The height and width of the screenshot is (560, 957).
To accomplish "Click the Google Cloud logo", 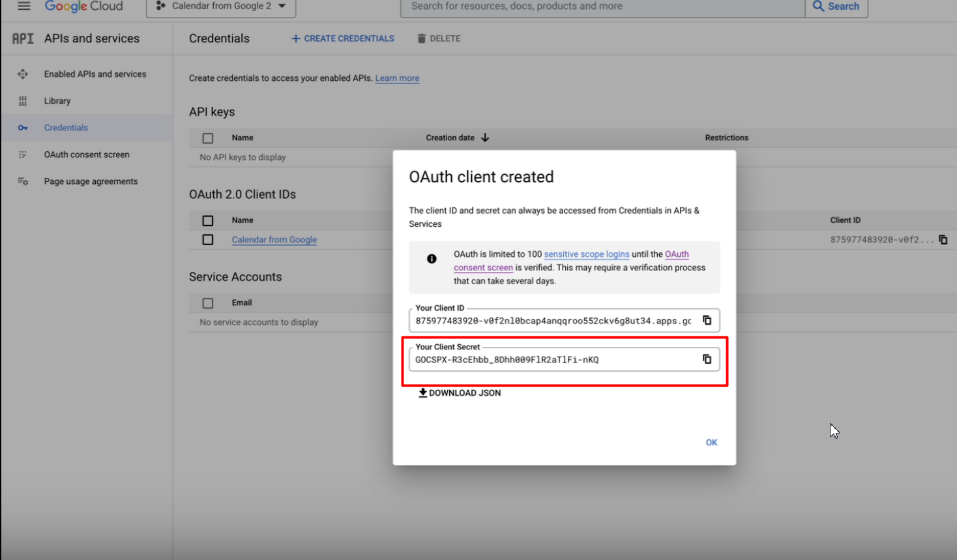I will coord(83,7).
